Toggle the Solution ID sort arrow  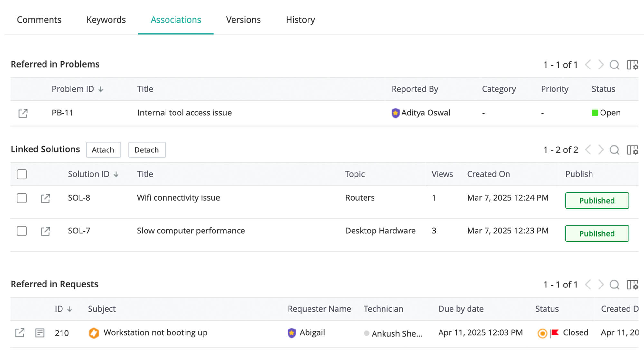point(116,174)
